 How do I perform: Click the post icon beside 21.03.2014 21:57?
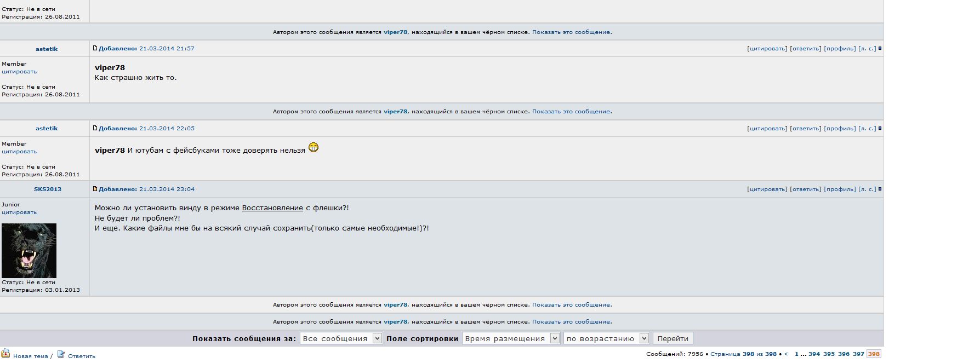pos(95,48)
